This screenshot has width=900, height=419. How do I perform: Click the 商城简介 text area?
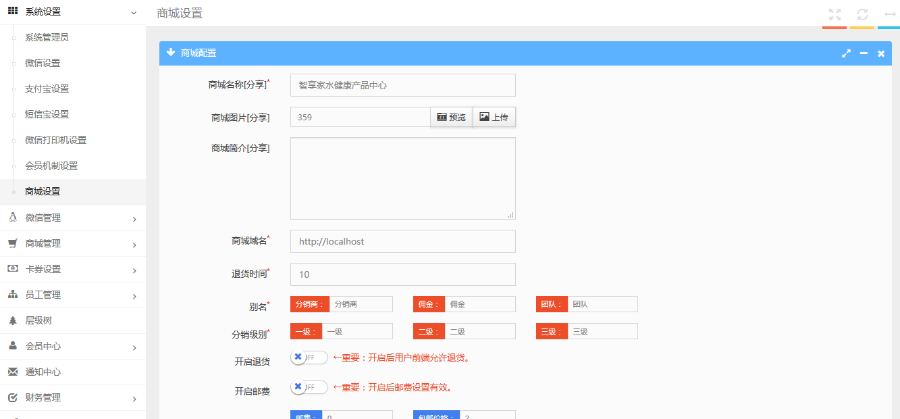point(402,178)
